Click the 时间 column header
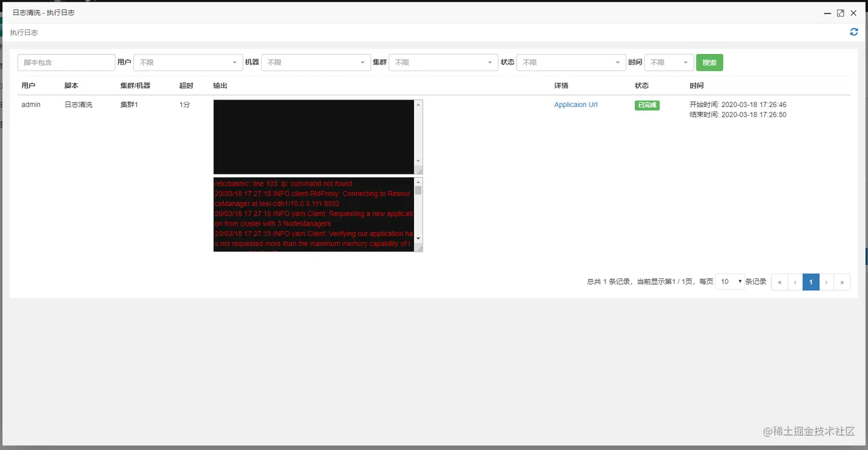The height and width of the screenshot is (450, 868). (696, 86)
